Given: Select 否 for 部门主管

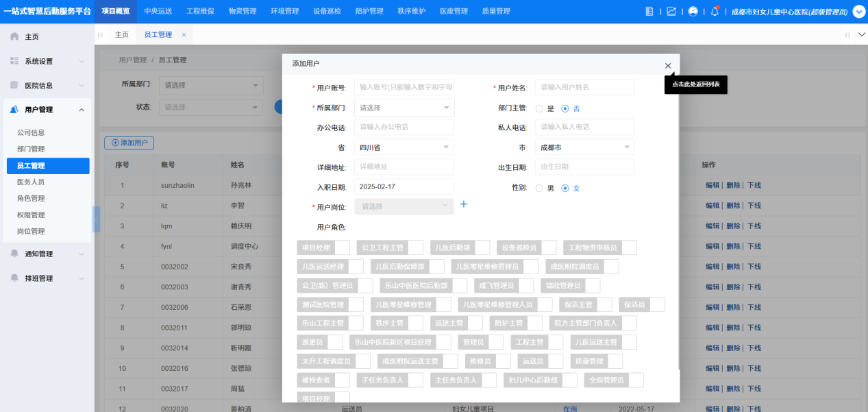Looking at the screenshot, I should 565,108.
